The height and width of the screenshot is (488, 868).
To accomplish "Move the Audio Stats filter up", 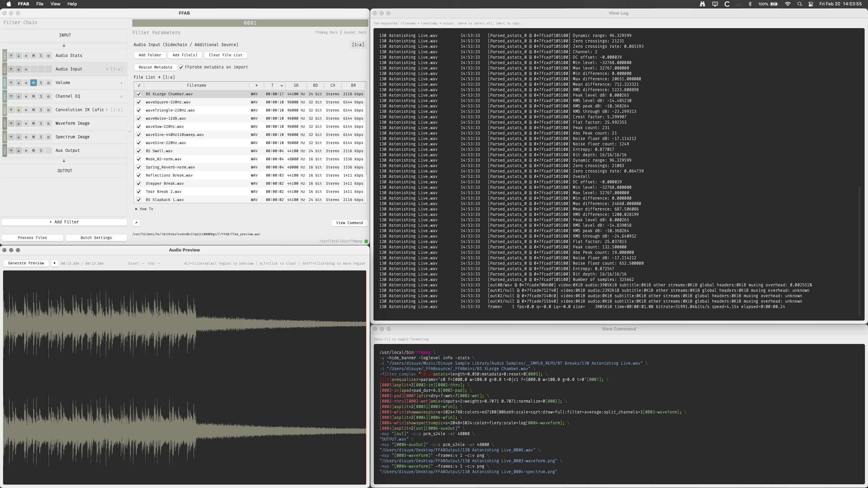I will click(11, 56).
